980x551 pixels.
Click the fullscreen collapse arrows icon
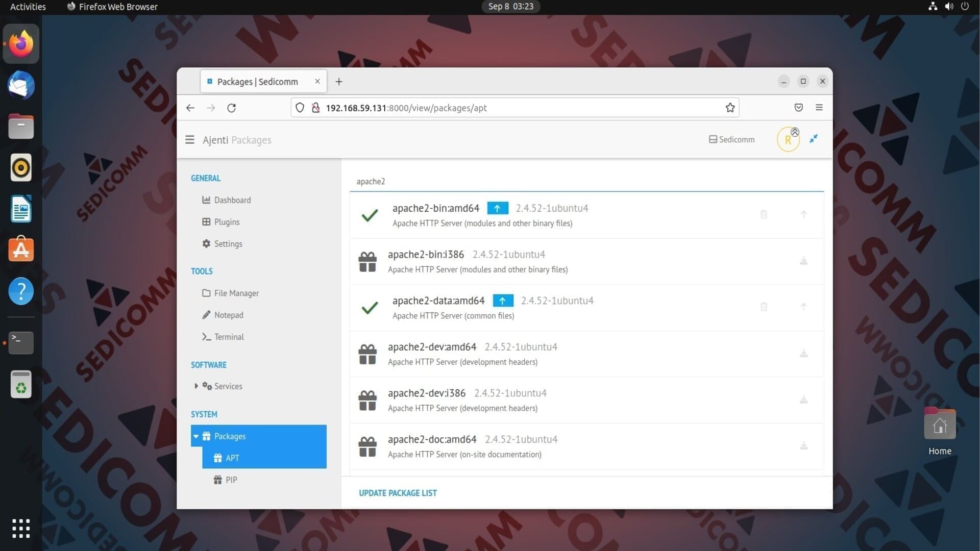(x=814, y=139)
